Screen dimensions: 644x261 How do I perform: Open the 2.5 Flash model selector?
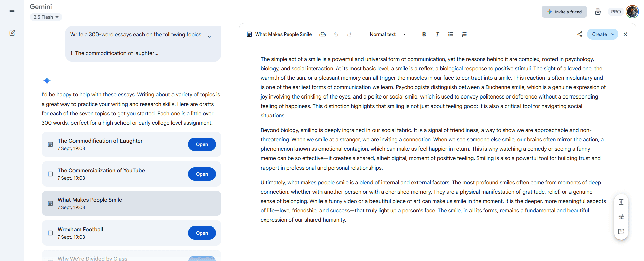click(x=46, y=17)
